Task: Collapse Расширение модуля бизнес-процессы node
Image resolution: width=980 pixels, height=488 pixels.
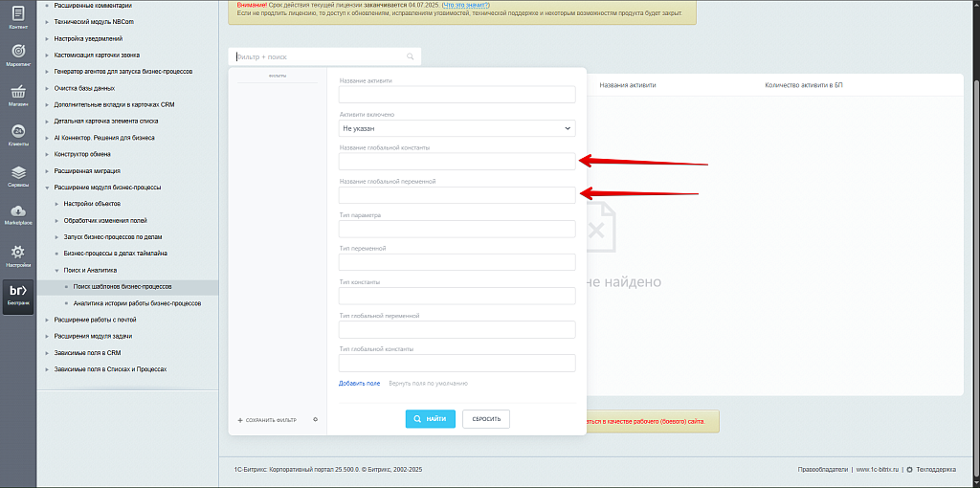Action: pos(48,188)
